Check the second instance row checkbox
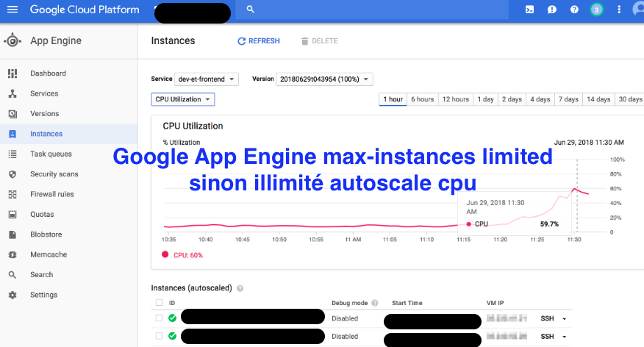This screenshot has height=347, width=644. pos(159,336)
